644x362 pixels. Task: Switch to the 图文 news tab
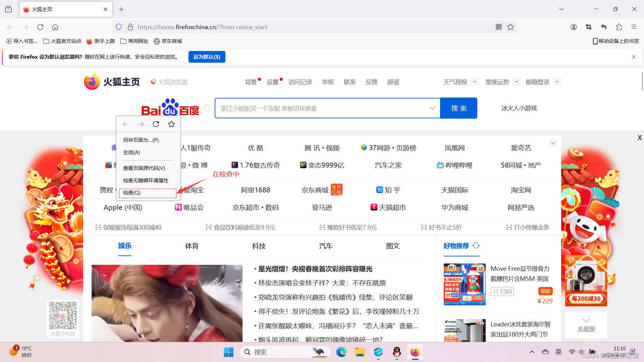pos(393,246)
